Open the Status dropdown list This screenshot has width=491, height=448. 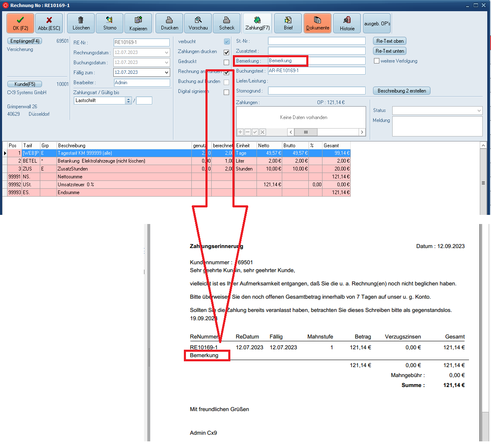pyautogui.click(x=479, y=111)
